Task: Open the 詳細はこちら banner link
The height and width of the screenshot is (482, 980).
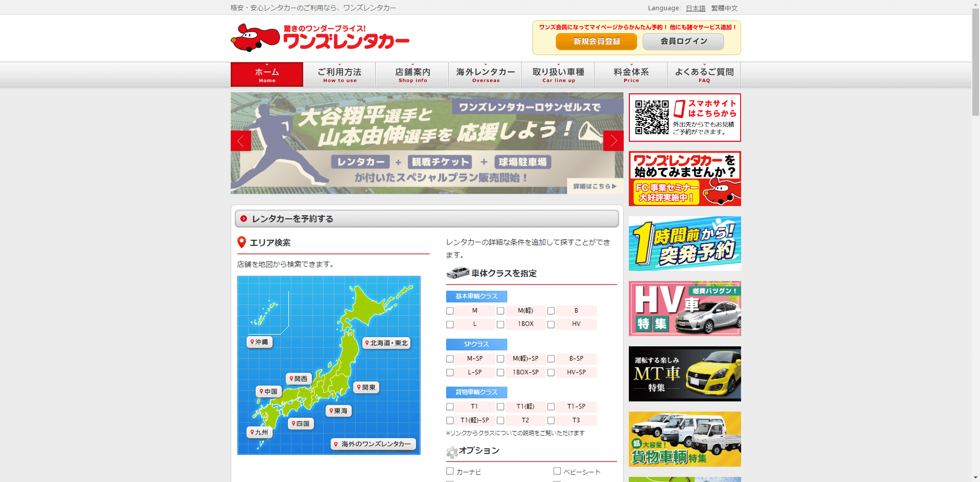Action: pos(595,186)
